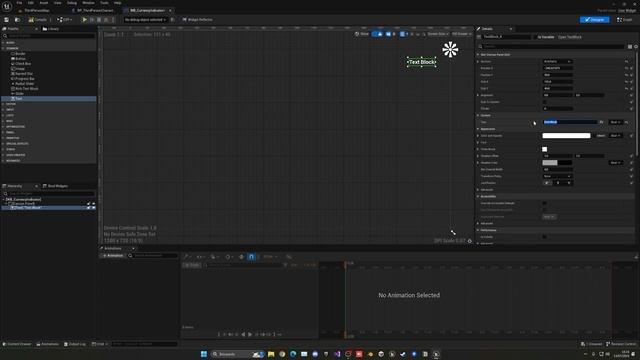Screen dimensions: 640x360
Task: Open Color and Opacity Bind dropdown
Action: [x=616, y=136]
